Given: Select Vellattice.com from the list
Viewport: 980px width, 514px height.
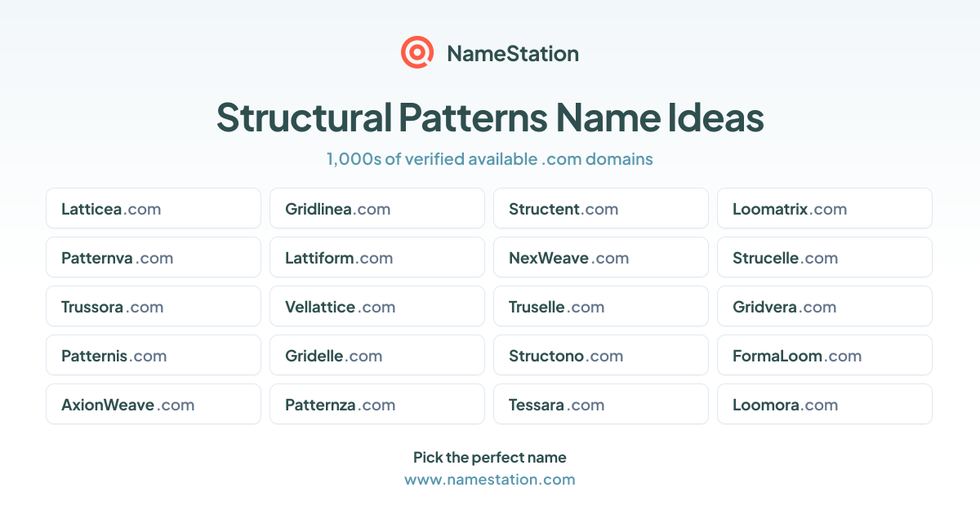Looking at the screenshot, I should (377, 306).
